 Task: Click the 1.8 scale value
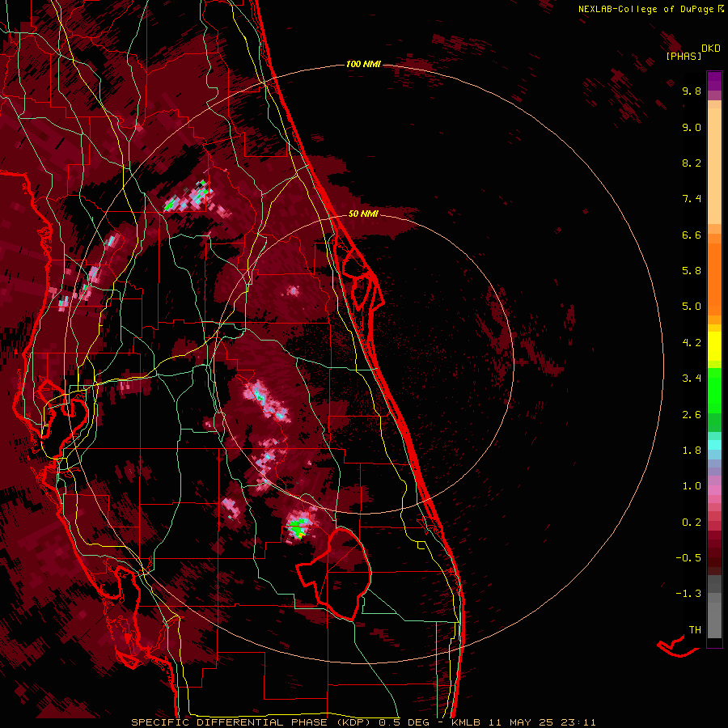[692, 451]
